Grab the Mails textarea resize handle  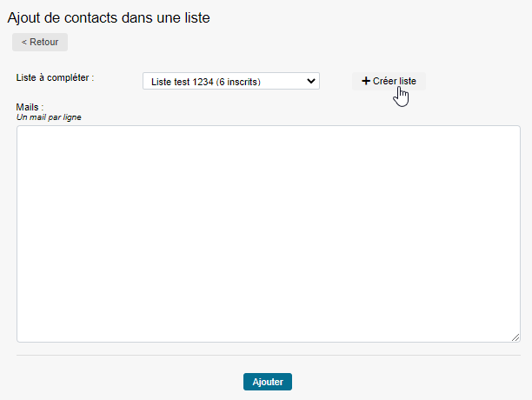[x=515, y=337]
